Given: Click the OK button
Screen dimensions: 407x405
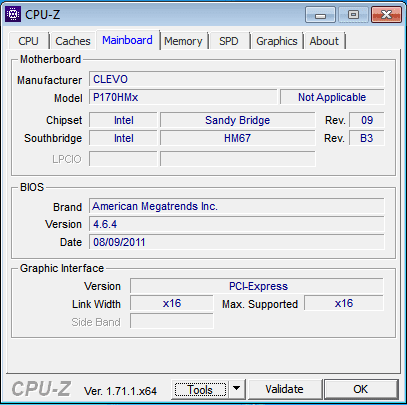Looking at the screenshot, I should point(361,389).
